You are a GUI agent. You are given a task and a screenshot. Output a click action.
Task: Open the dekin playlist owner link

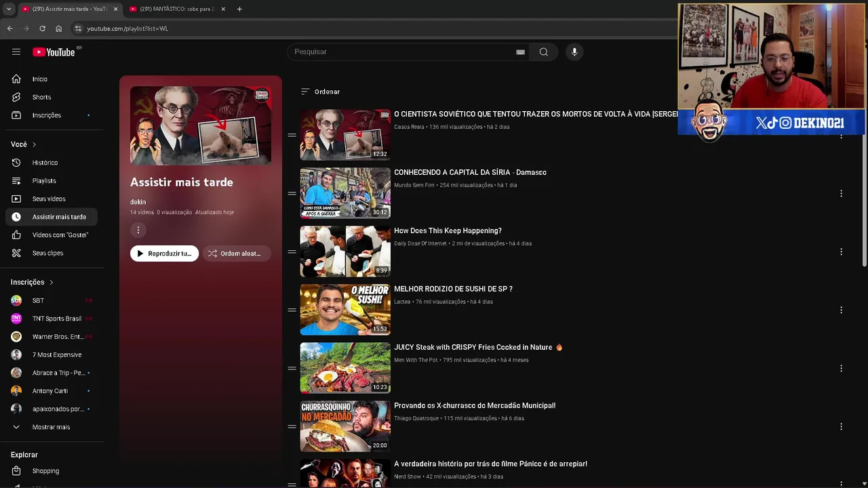point(138,202)
